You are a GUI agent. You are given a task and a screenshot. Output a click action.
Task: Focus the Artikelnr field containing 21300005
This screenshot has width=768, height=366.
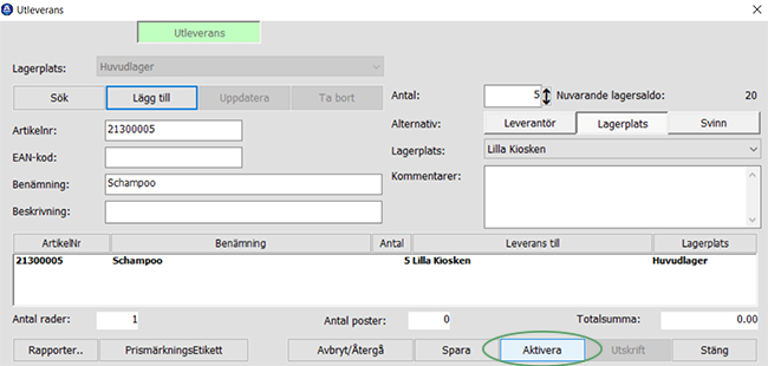click(173, 130)
